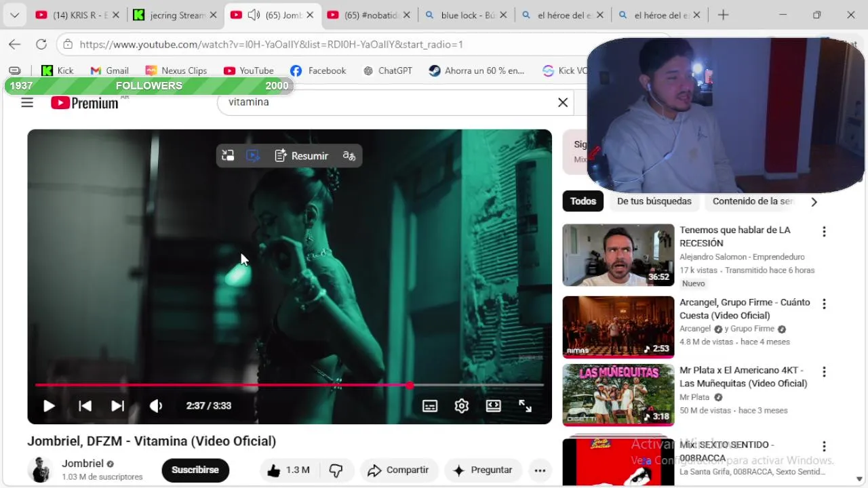
Task: Dislike the Vitamina video
Action: 336,470
